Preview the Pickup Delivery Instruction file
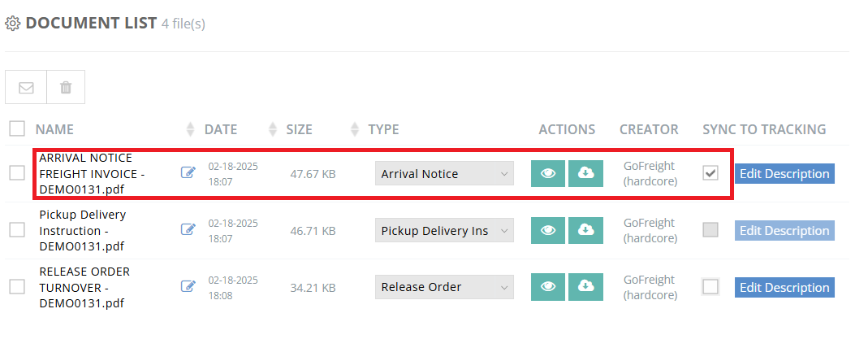This screenshot has height=361, width=868. click(548, 230)
